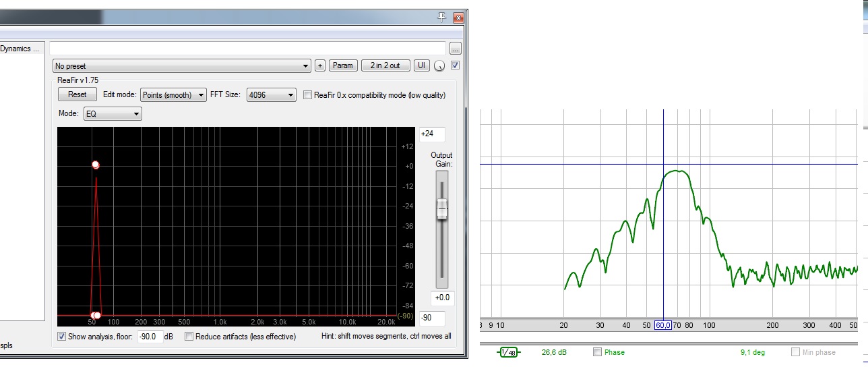The image size is (868, 367).
Task: Open the No preset dropdown
Action: [182, 66]
